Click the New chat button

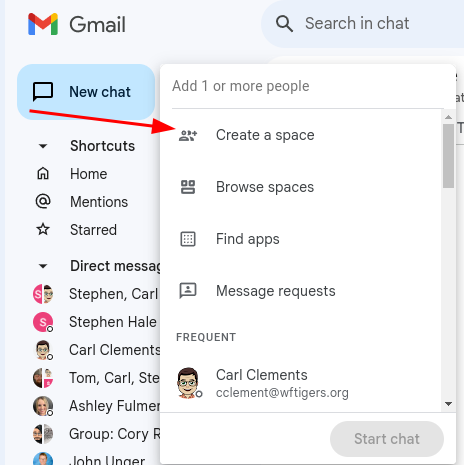click(x=86, y=92)
